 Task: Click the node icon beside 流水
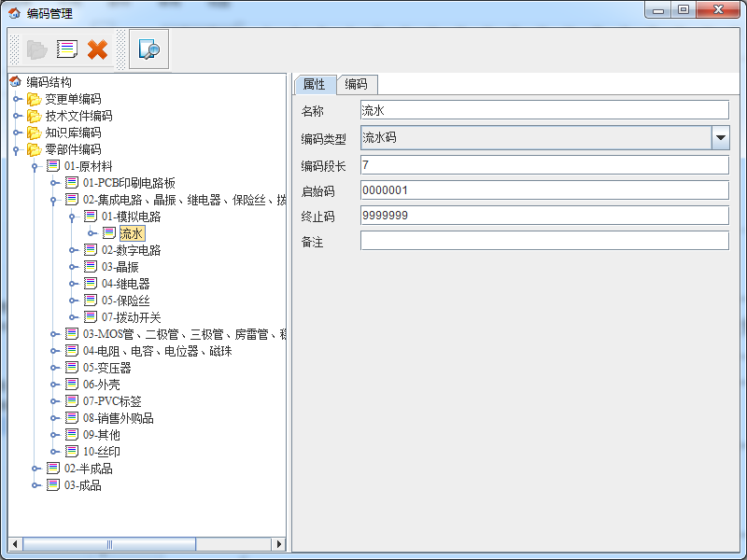[109, 232]
